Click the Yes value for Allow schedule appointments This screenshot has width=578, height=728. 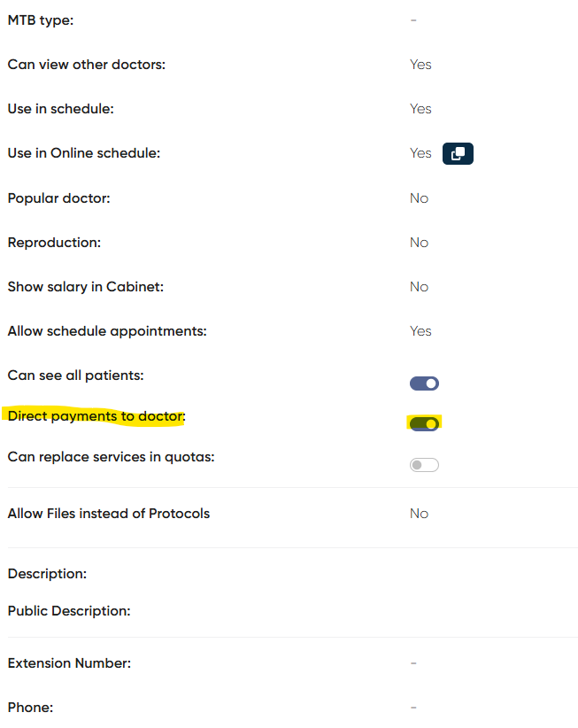[x=420, y=331]
